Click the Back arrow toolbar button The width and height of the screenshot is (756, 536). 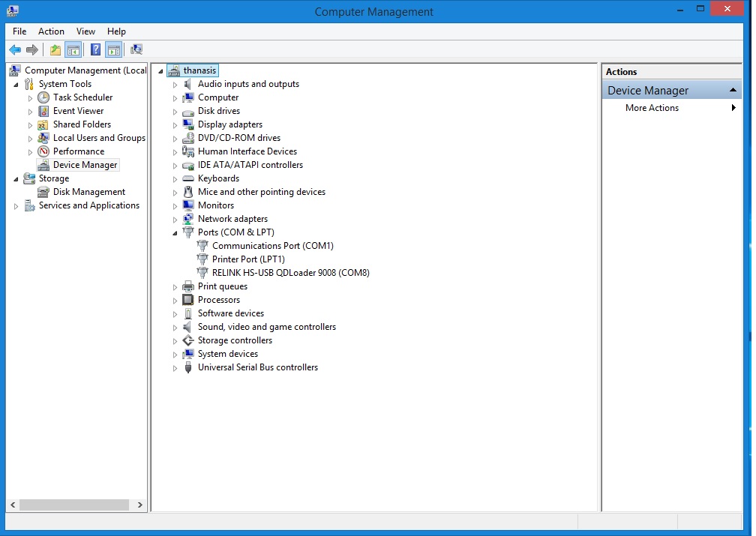[x=15, y=50]
